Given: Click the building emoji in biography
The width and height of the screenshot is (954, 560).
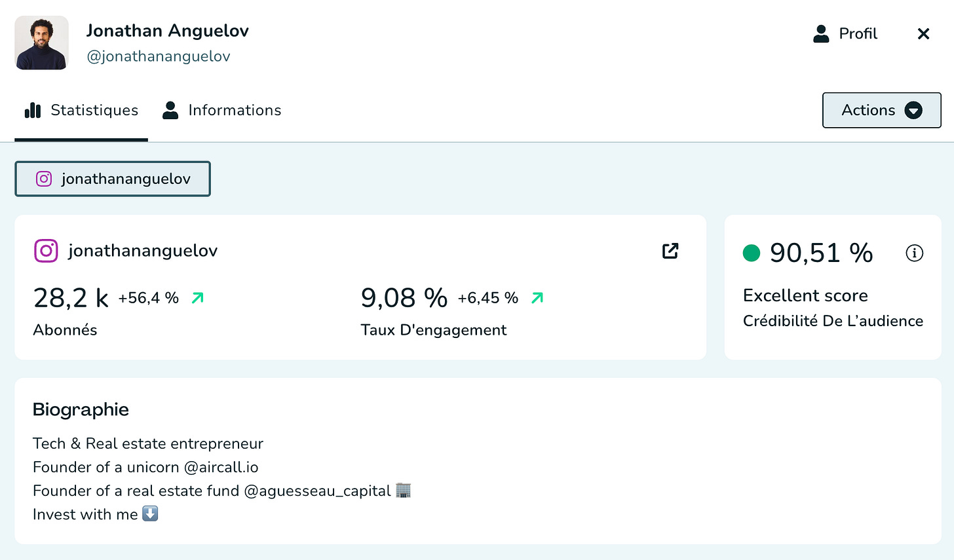Looking at the screenshot, I should point(404,490).
